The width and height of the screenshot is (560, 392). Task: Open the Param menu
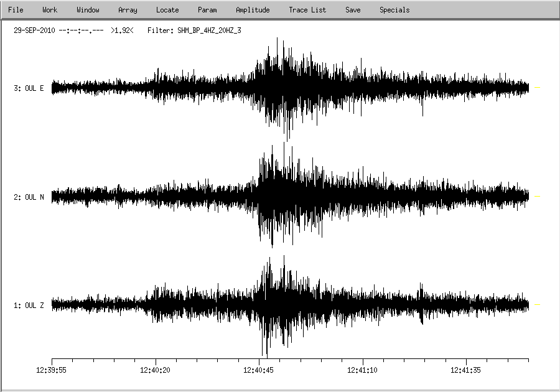tap(207, 10)
